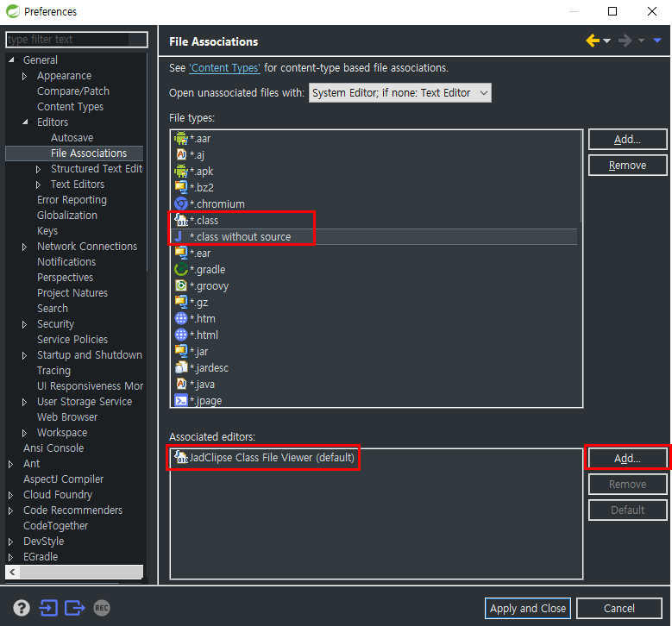The width and height of the screenshot is (672, 626).
Task: Select AspectJ Compiler preference page
Action: point(64,479)
